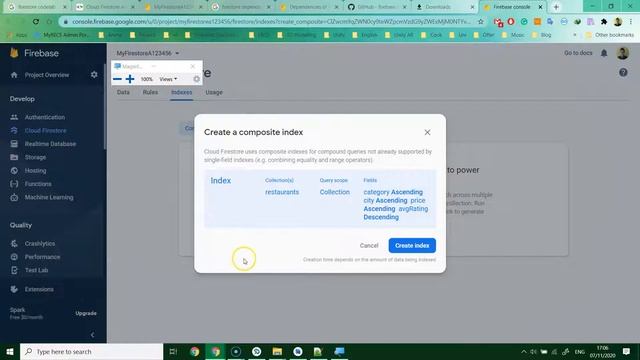The image size is (640, 360).
Task: Click the Collection query scope value
Action: pyautogui.click(x=335, y=192)
